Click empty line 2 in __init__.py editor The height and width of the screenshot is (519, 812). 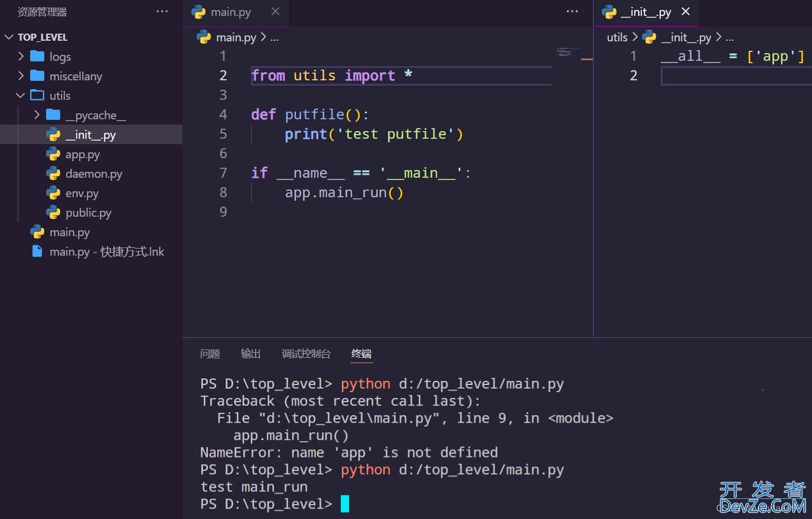coord(736,76)
